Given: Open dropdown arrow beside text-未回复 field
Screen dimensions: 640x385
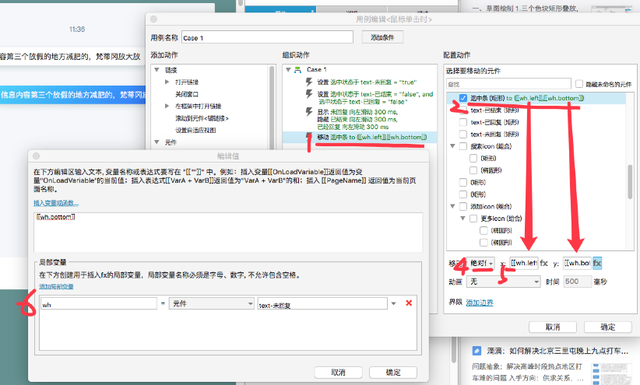Looking at the screenshot, I should tap(393, 303).
